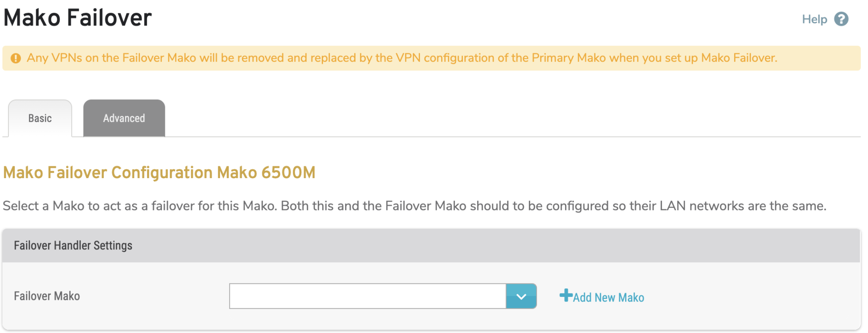Select the Basic tab
Viewport: 868px width, 333px height.
[40, 118]
